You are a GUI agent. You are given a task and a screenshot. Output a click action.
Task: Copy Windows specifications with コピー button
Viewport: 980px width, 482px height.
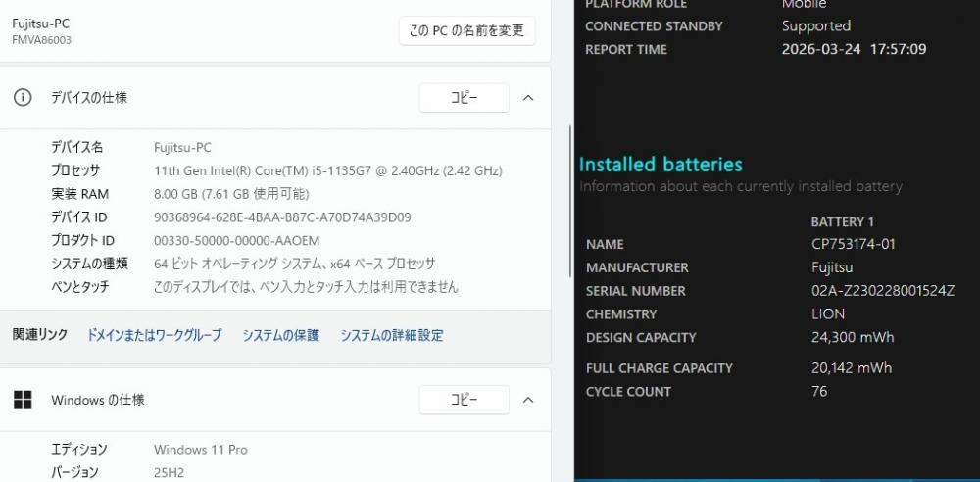464,400
